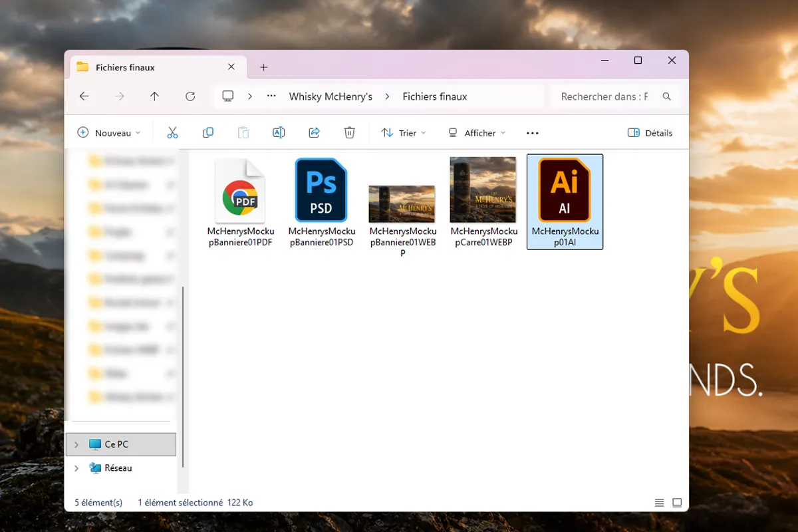This screenshot has width=798, height=532.
Task: Open the Nouveau dropdown
Action: coord(110,133)
